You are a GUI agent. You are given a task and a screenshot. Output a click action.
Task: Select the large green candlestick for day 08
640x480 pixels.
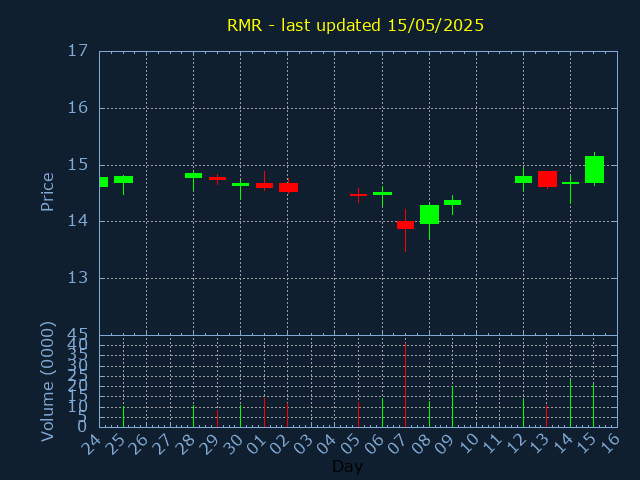click(429, 215)
